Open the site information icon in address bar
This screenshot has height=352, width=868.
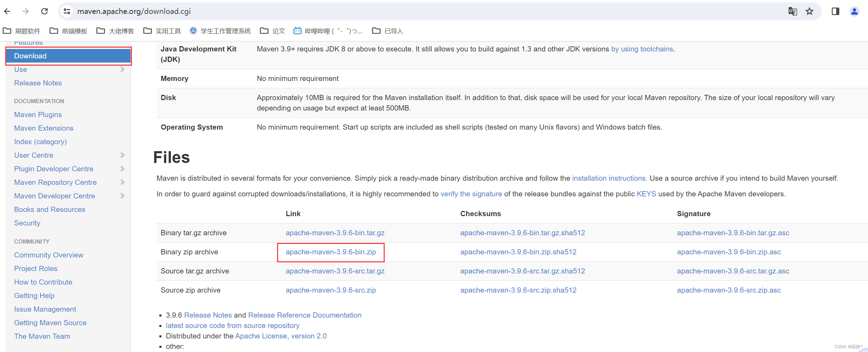pyautogui.click(x=67, y=11)
